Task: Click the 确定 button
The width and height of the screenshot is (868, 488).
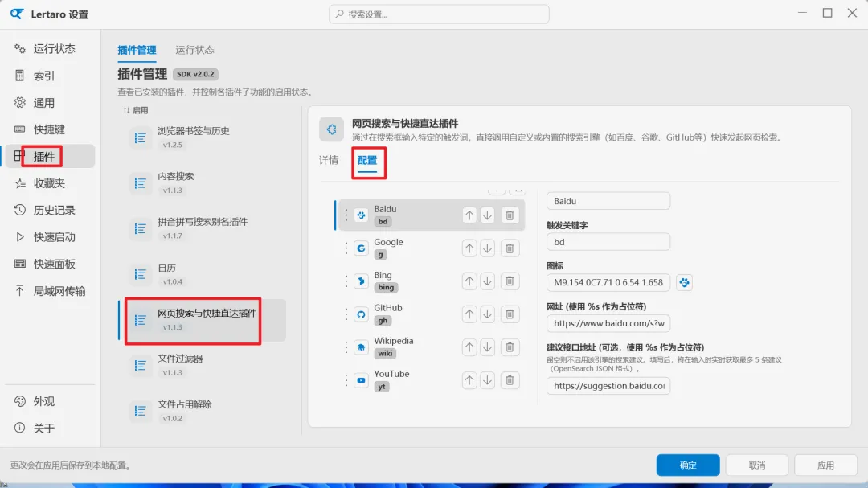Action: tap(688, 465)
